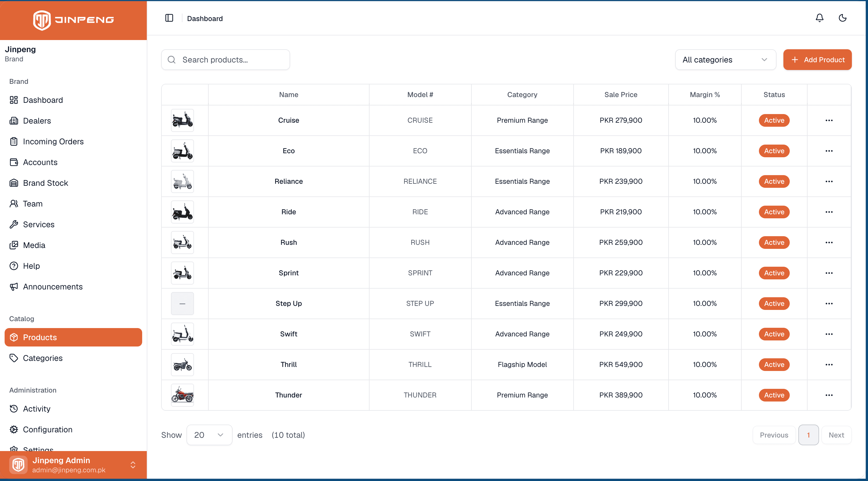Click the Incoming Orders clipboard icon
Screen dimensions: 868x481
click(14, 142)
